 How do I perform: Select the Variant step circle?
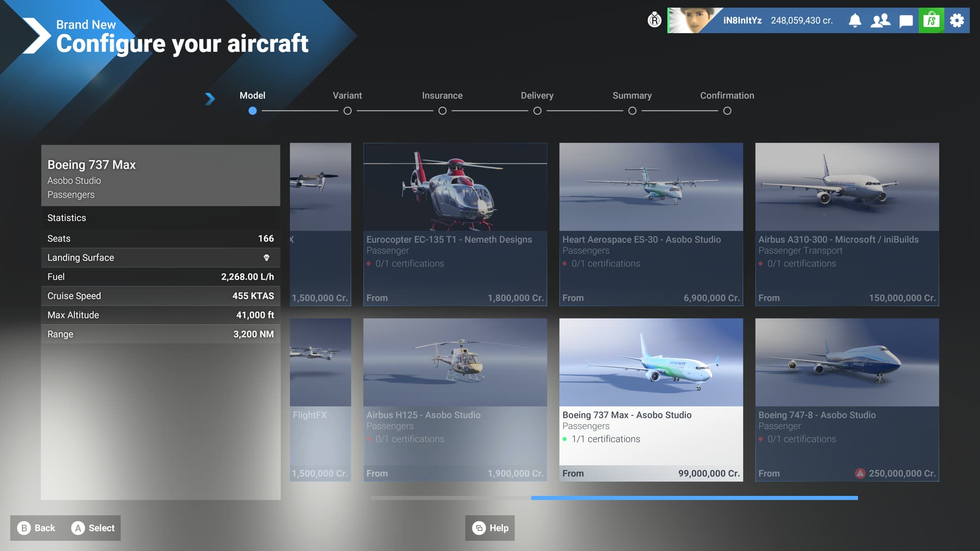pos(348,111)
